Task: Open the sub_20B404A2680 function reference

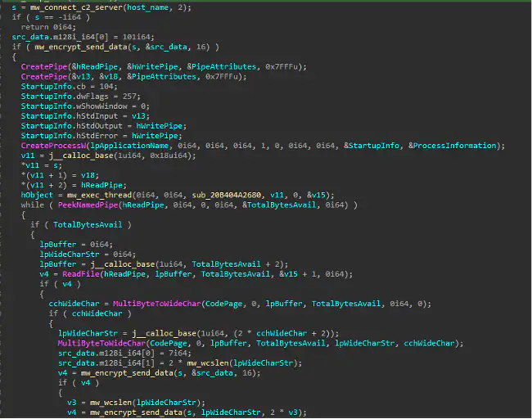Action: 226,195
